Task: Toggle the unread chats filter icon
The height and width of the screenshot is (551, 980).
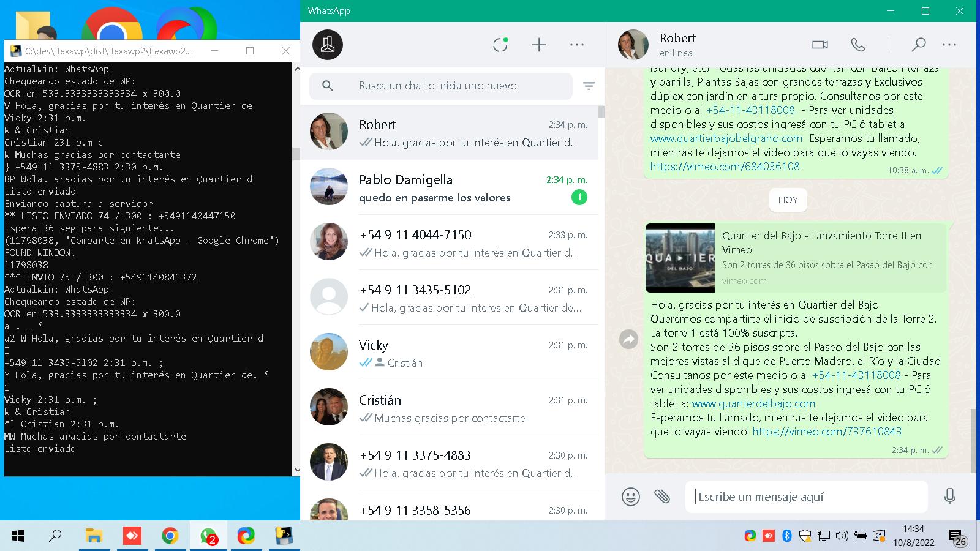Action: pos(589,86)
